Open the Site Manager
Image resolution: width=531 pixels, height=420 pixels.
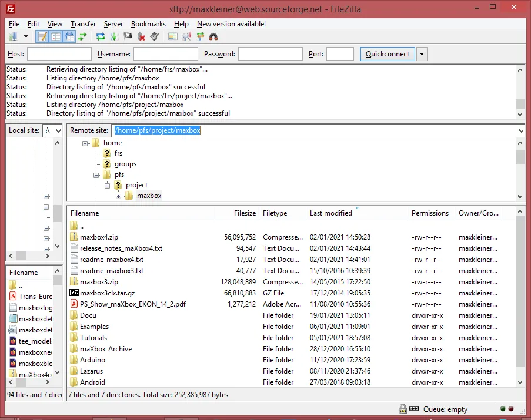click(14, 36)
